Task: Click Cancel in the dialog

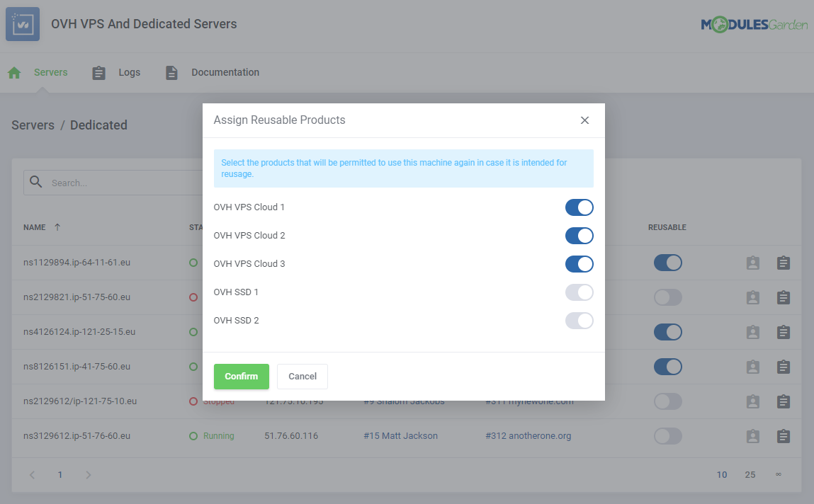Action: point(303,377)
